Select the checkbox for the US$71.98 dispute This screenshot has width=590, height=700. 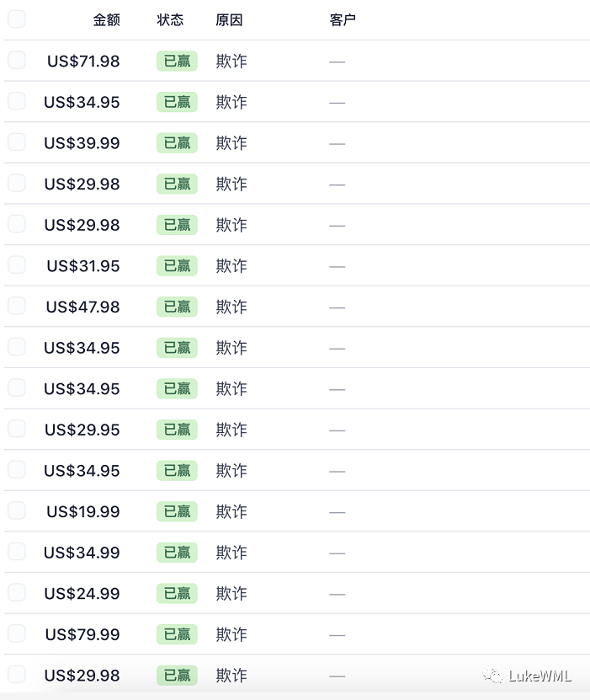[x=17, y=61]
